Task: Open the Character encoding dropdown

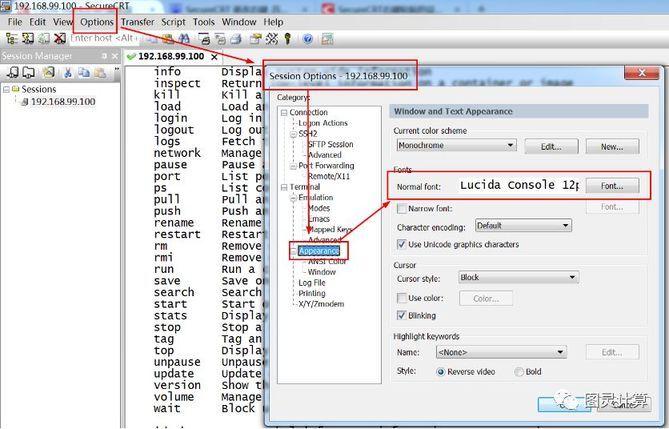Action: click(x=523, y=225)
